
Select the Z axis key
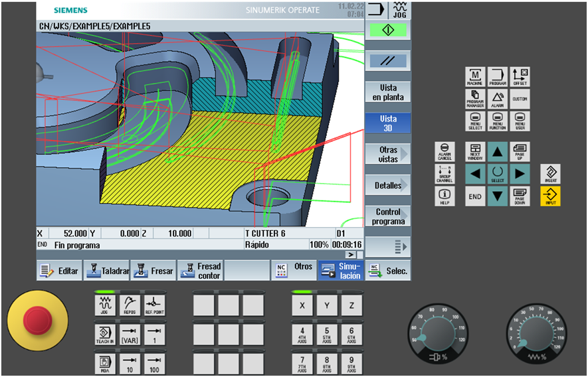click(351, 305)
